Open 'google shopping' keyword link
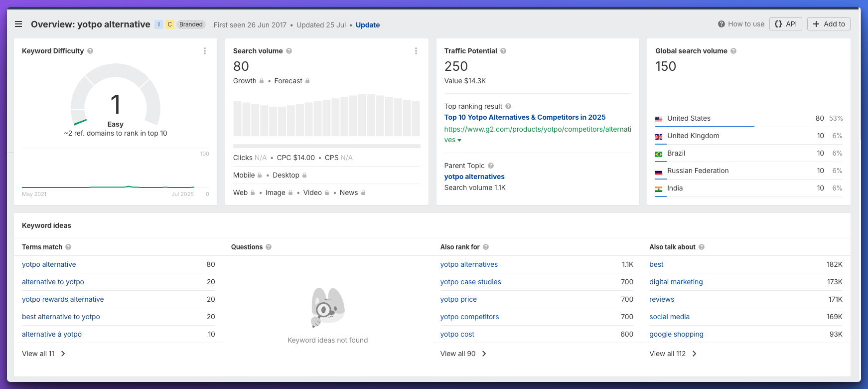This screenshot has width=868, height=389. 676,334
